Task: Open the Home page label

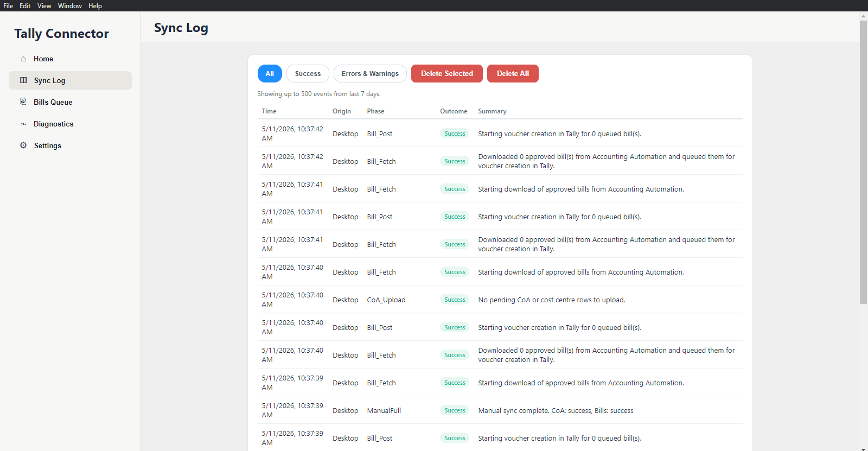Action: (x=43, y=59)
